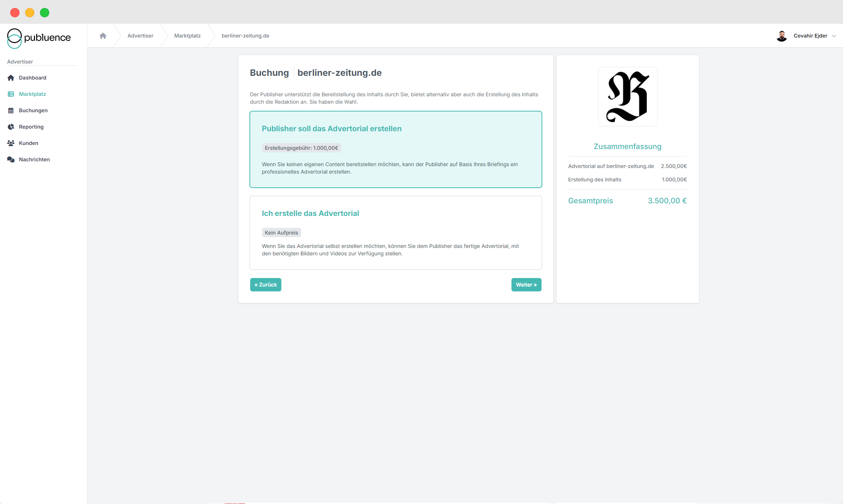
Task: Expand the user menu chevron
Action: click(834, 36)
